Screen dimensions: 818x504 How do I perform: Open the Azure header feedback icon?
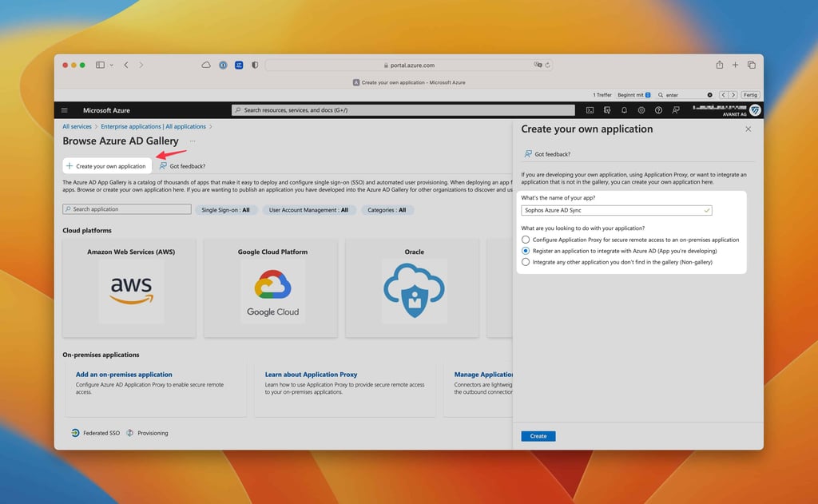(676, 110)
